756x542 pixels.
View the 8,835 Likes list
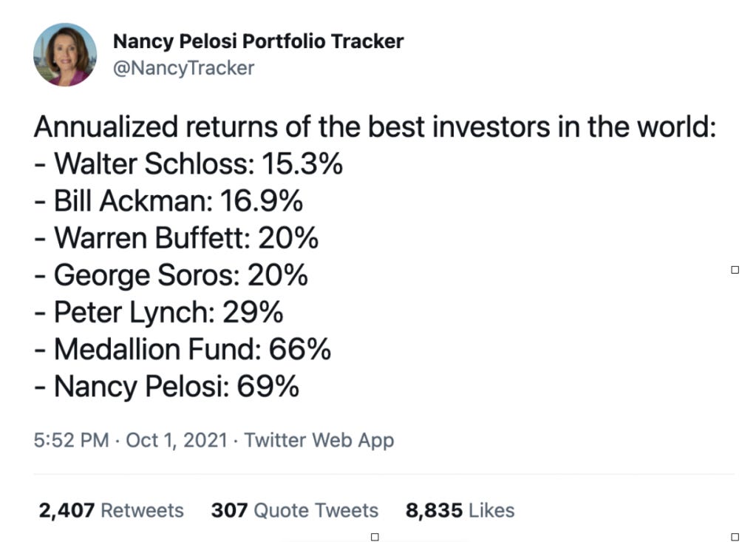pos(460,510)
